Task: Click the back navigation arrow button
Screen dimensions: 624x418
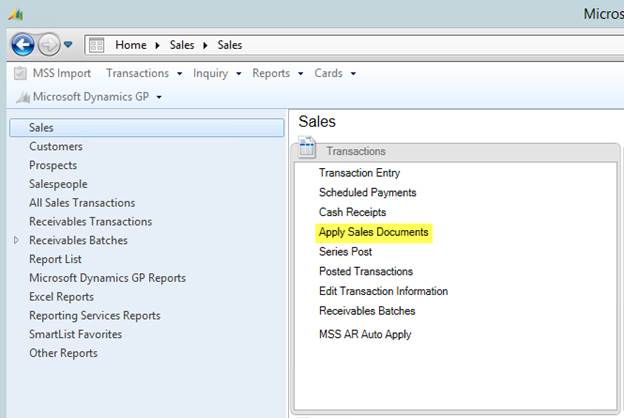Action: [23, 45]
